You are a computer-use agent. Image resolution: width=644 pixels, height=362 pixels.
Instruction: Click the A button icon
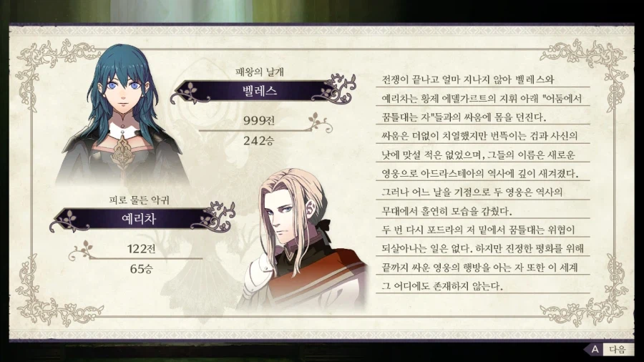(595, 350)
